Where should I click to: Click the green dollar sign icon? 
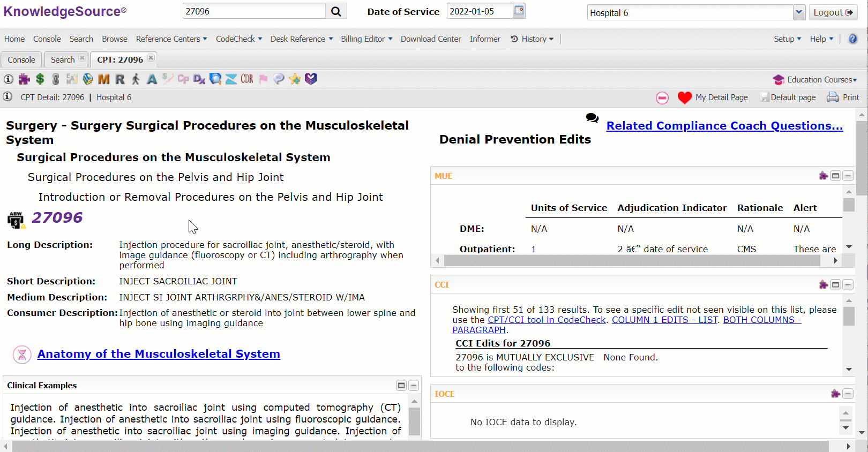(x=40, y=79)
